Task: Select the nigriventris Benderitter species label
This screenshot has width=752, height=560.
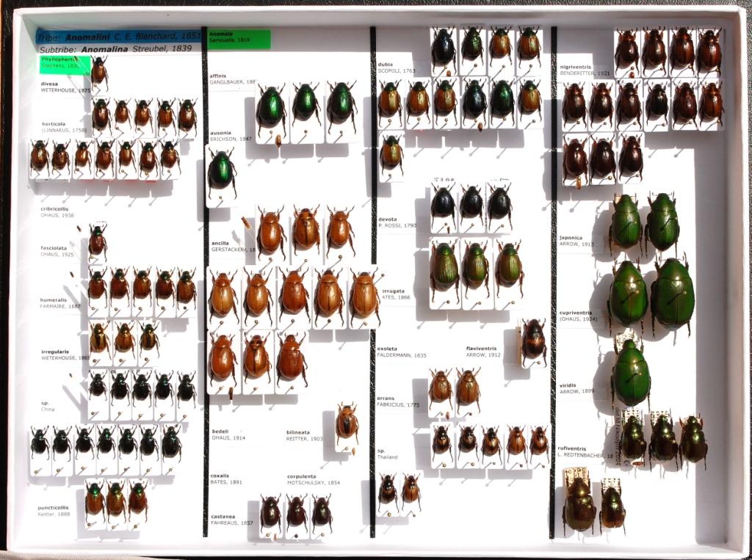Action: (585, 70)
